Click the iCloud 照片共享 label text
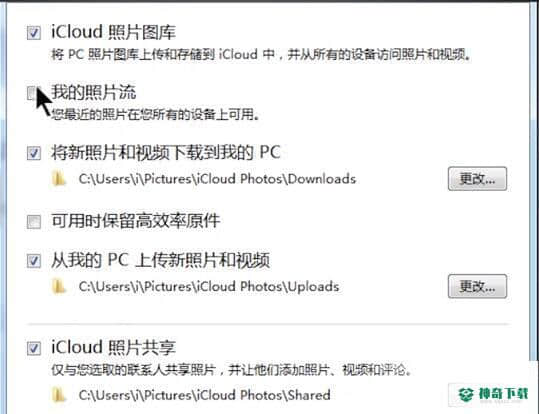 113,347
